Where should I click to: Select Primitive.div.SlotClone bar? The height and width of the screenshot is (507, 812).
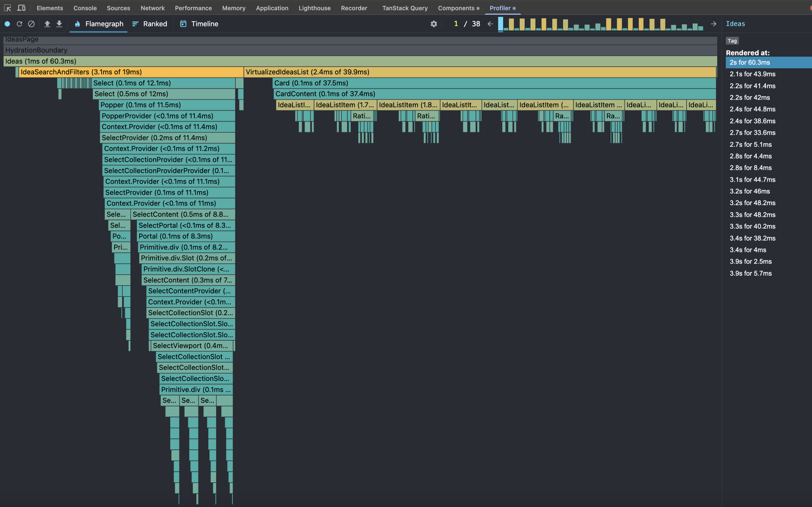pos(188,269)
